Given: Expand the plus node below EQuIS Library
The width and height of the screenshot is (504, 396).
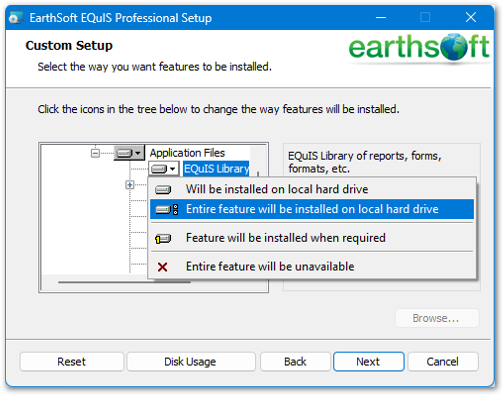Looking at the screenshot, I should [130, 184].
